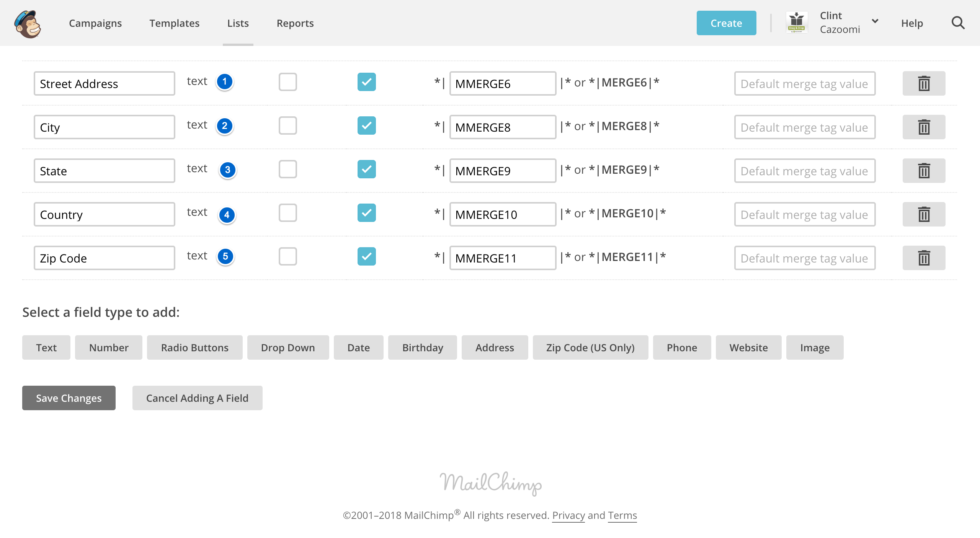This screenshot has height=538, width=980.
Task: Go to the Lists tab
Action: pos(238,23)
